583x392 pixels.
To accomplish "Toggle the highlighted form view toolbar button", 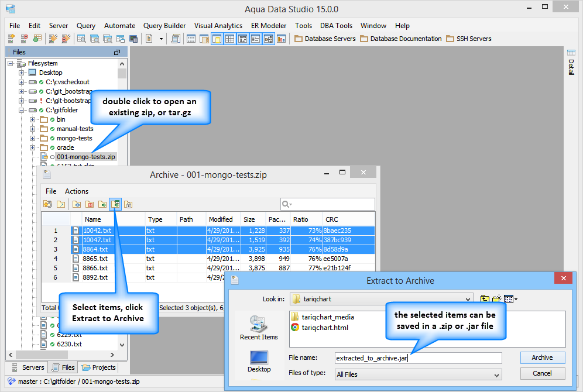I will tap(255, 39).
